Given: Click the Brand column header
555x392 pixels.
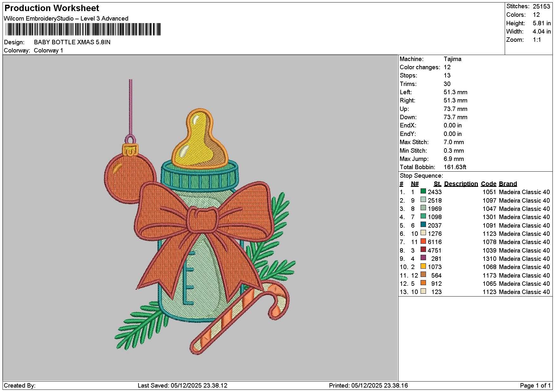Looking at the screenshot, I should coord(508,184).
